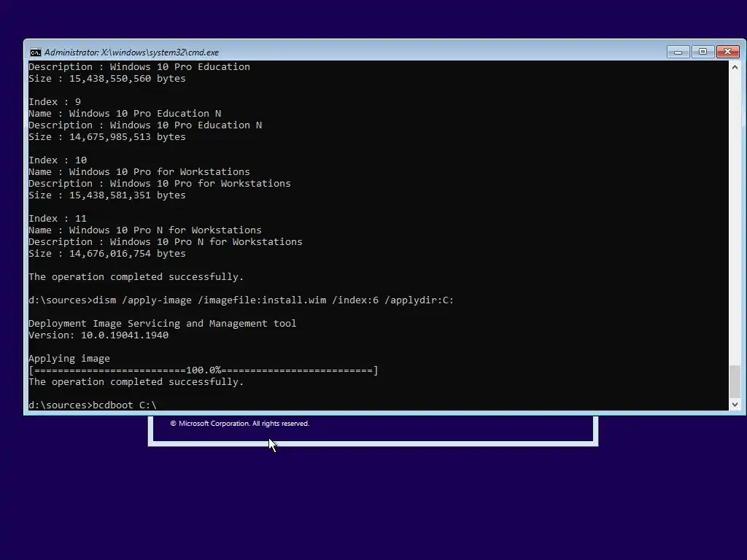747x560 pixels.
Task: Click the 'bcdboot C:\' command line
Action: tap(93, 405)
